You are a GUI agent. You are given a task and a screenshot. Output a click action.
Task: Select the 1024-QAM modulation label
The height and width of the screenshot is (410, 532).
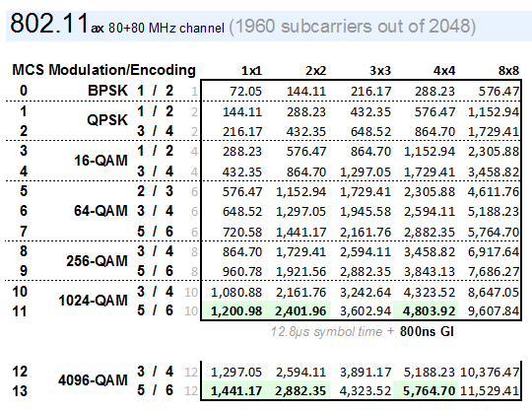point(93,301)
